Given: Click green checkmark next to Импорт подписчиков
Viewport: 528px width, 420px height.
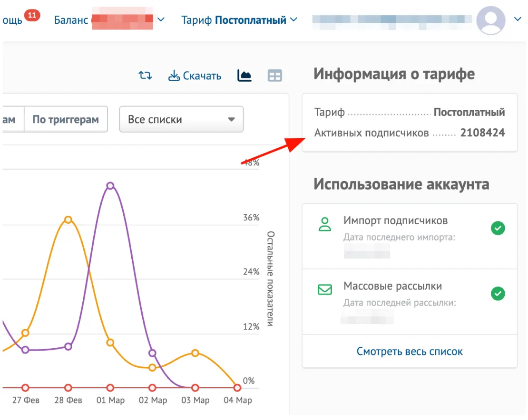Looking at the screenshot, I should click(498, 229).
